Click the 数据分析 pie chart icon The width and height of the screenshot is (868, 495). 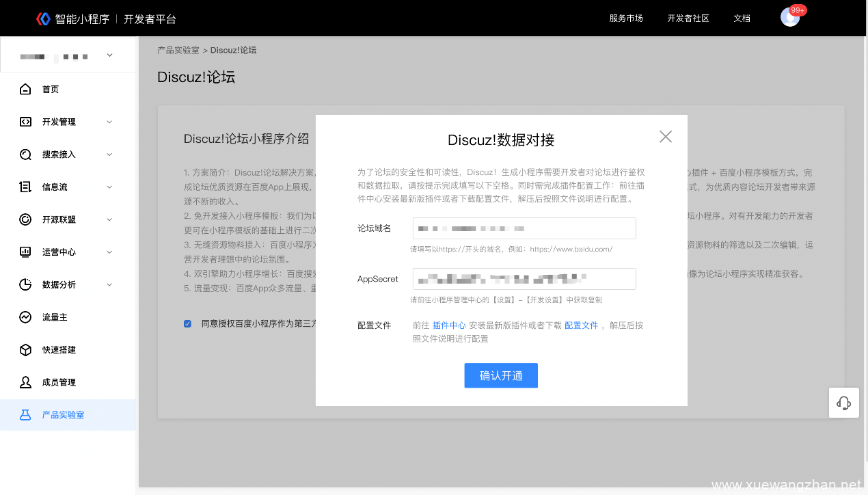[25, 284]
